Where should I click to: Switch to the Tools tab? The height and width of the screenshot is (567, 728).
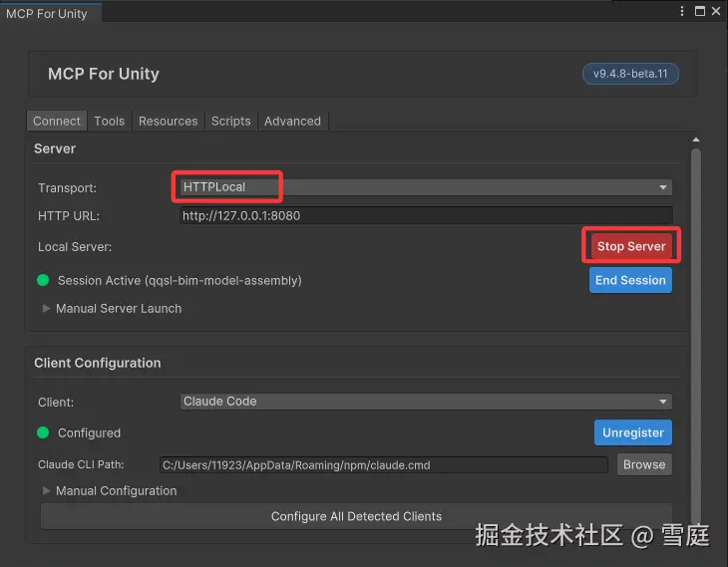tap(109, 122)
